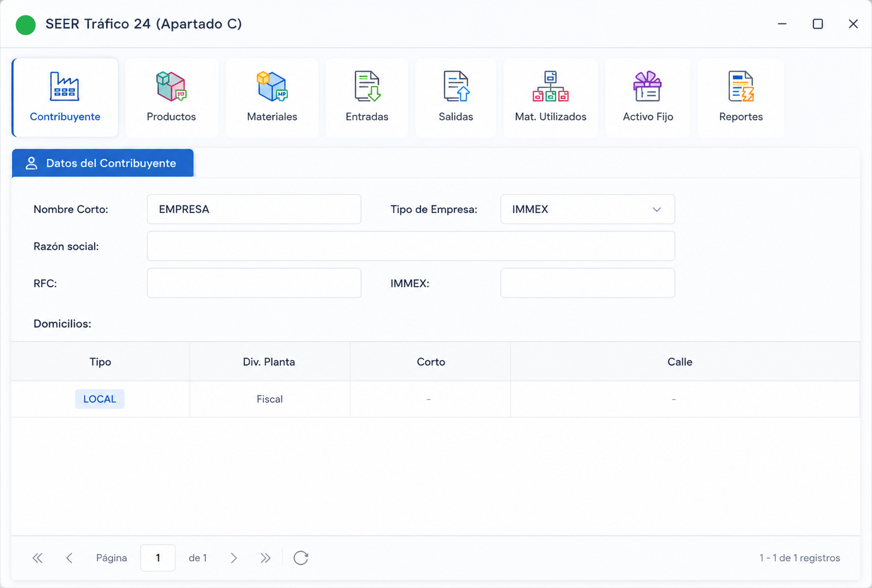Click the Nombre Corto input field
The height and width of the screenshot is (588, 872).
(x=254, y=209)
